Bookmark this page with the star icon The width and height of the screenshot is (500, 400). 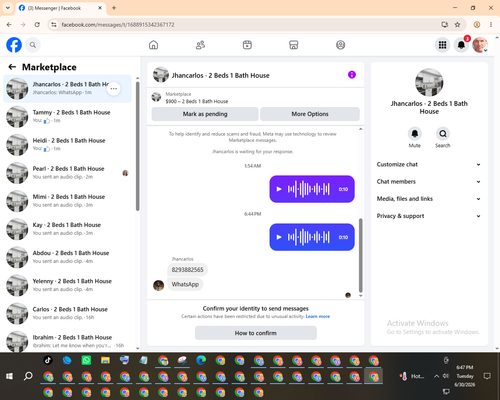pyautogui.click(x=457, y=25)
